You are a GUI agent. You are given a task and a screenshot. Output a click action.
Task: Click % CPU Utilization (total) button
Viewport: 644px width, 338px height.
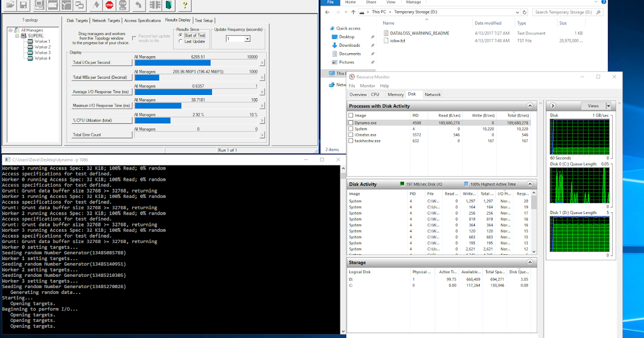point(101,120)
